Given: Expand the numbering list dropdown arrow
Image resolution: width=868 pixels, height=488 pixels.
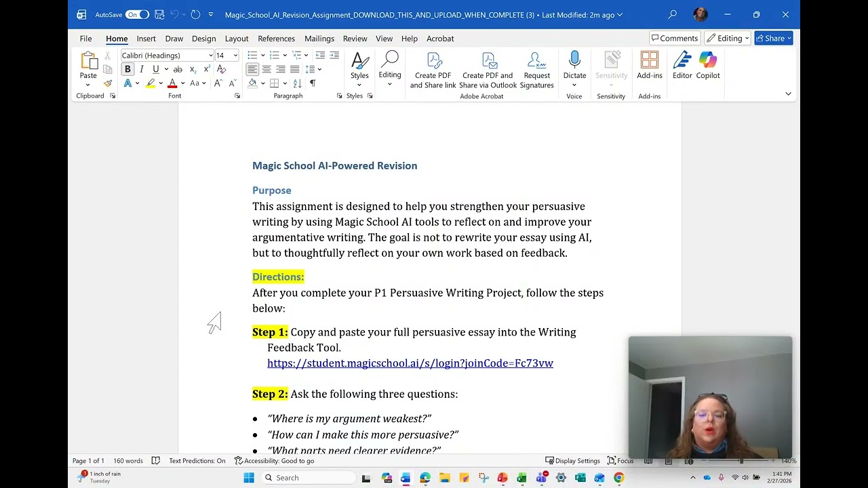Looking at the screenshot, I should pos(285,56).
